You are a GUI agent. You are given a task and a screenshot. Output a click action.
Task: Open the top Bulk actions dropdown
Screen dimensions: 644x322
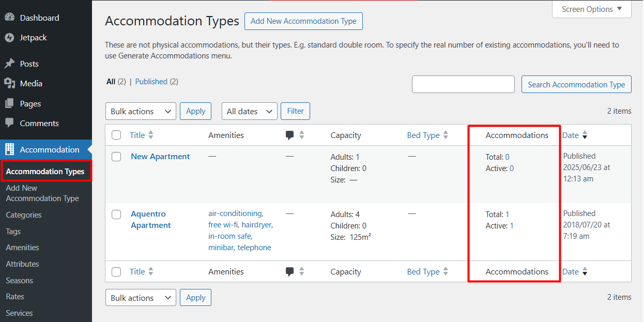[x=141, y=111]
